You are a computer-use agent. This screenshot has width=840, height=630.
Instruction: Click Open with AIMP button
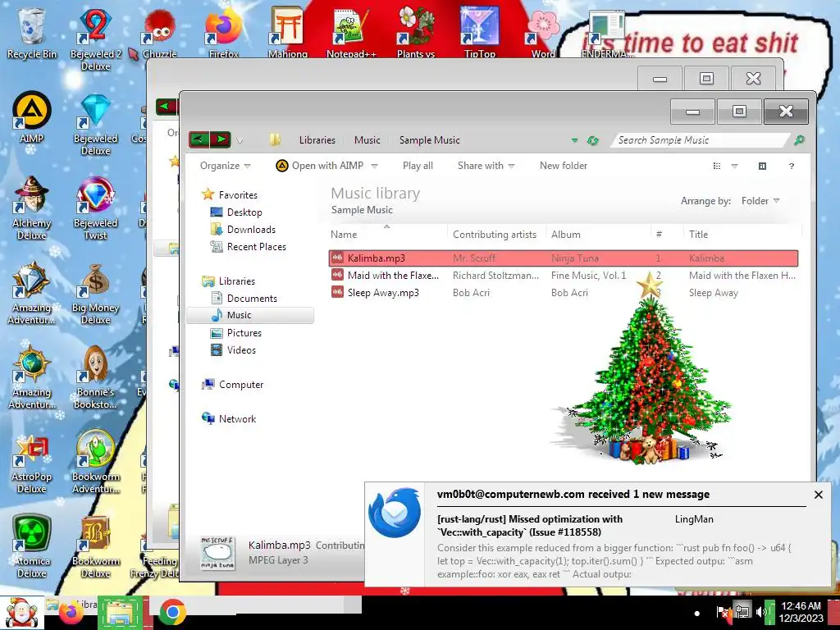(x=320, y=166)
